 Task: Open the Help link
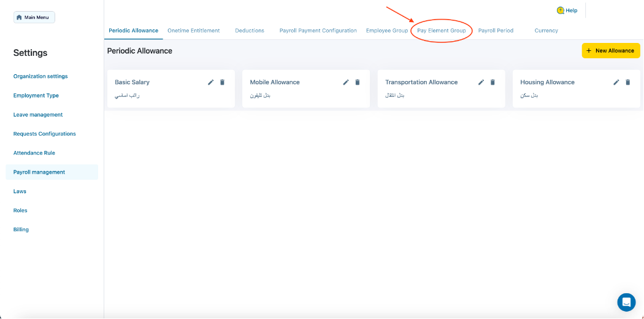[x=567, y=10]
